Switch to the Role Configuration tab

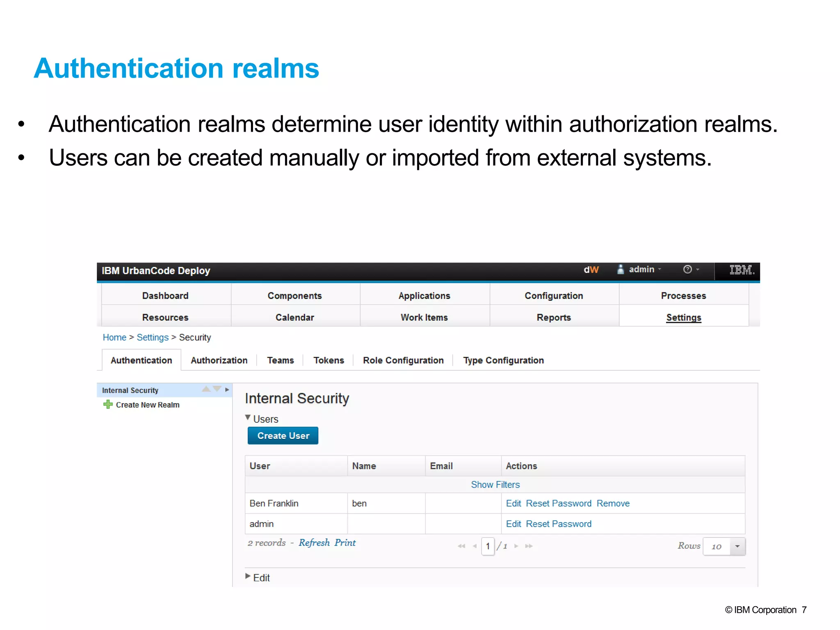tap(404, 360)
